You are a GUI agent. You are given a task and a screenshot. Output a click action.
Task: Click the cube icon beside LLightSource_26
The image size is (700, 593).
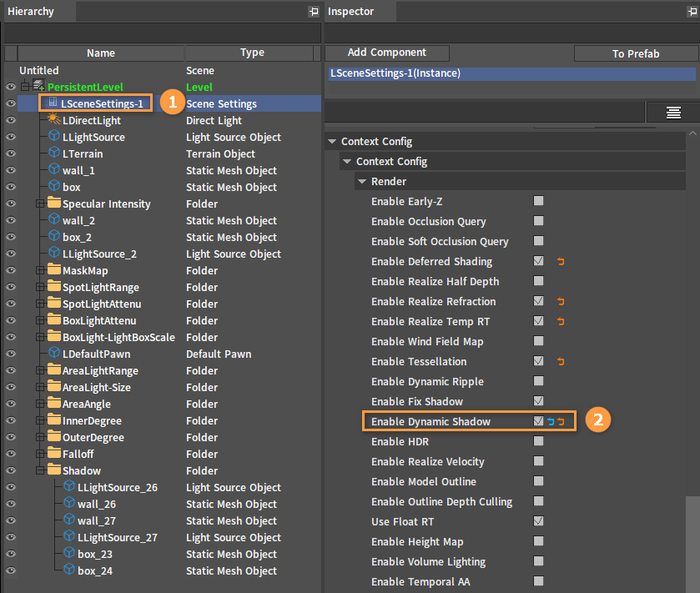(69, 485)
